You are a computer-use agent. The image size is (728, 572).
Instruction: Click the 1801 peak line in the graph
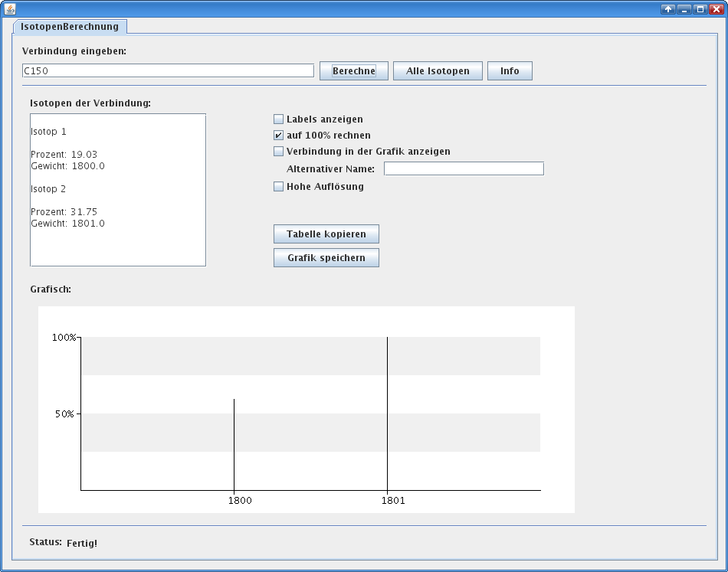pos(387,413)
